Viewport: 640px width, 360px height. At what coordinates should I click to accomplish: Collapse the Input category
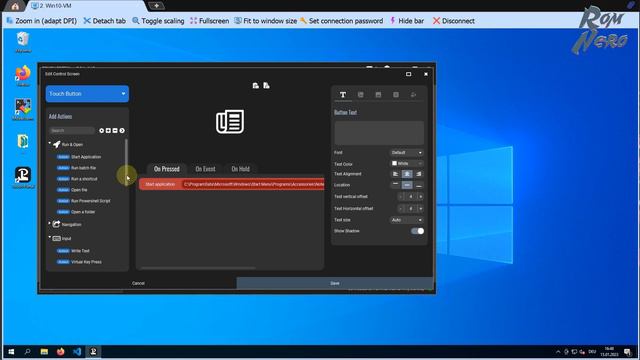[x=50, y=238]
